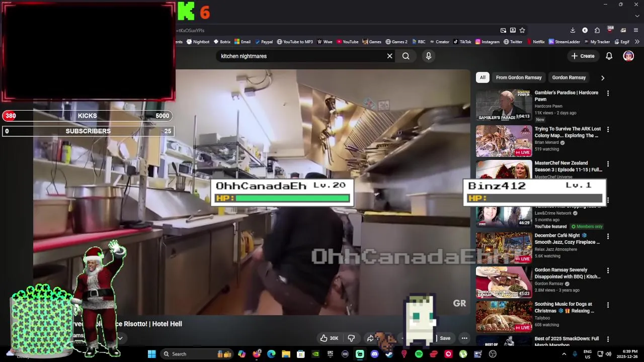Viewport: 644px width, 362px height.
Task: Open TikTok bookmark
Action: 462,42
